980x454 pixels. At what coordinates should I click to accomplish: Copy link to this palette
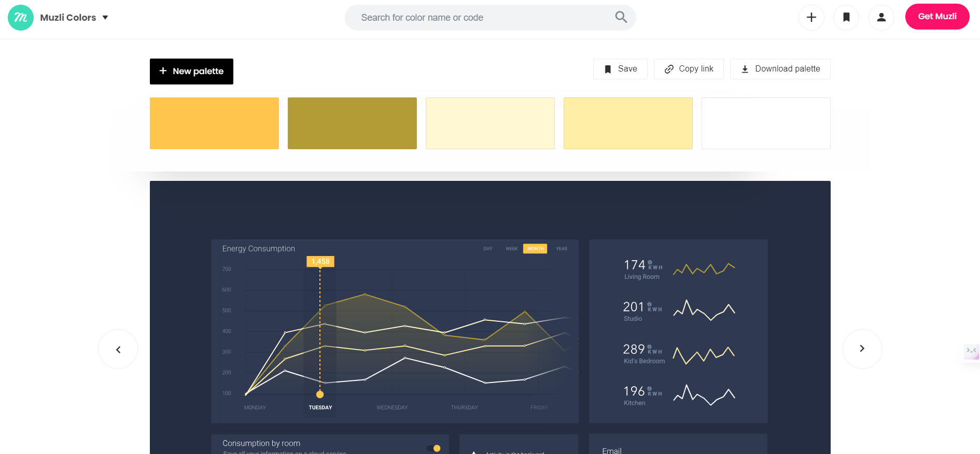689,69
